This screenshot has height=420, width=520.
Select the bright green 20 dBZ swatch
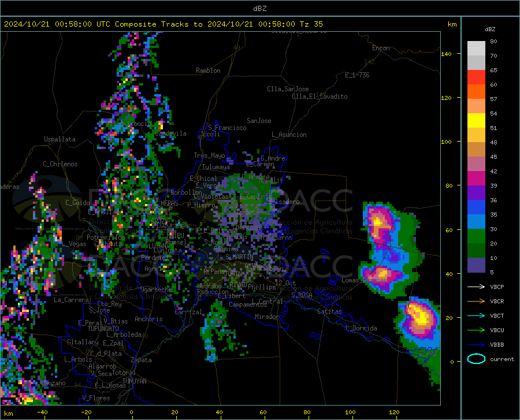tap(476, 236)
